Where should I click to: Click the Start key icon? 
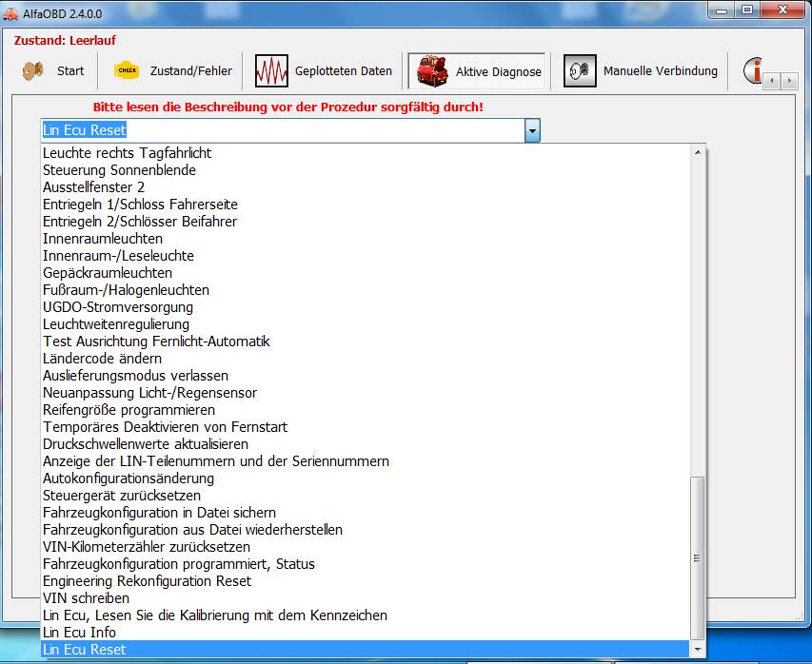click(33, 71)
